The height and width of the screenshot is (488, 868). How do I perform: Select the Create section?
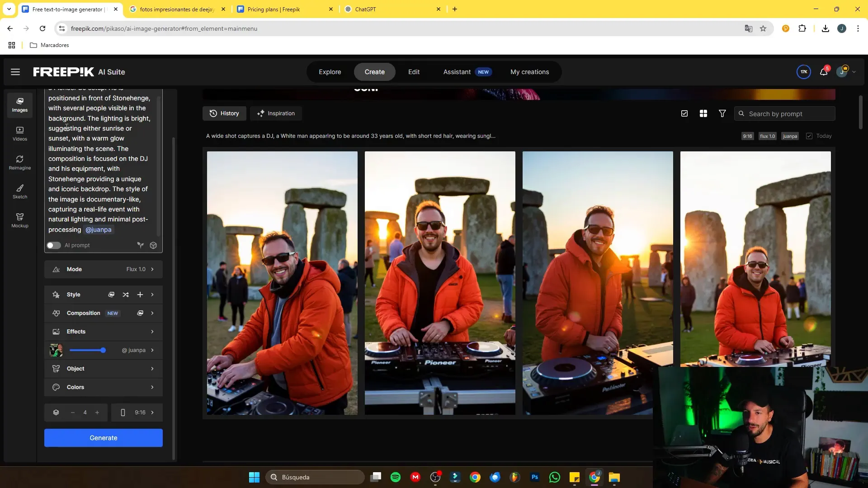point(375,72)
